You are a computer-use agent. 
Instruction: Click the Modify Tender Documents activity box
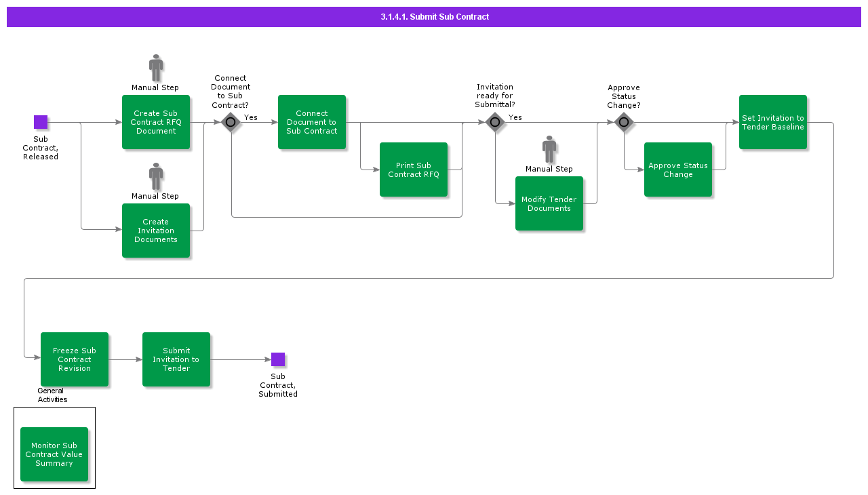[x=549, y=203]
